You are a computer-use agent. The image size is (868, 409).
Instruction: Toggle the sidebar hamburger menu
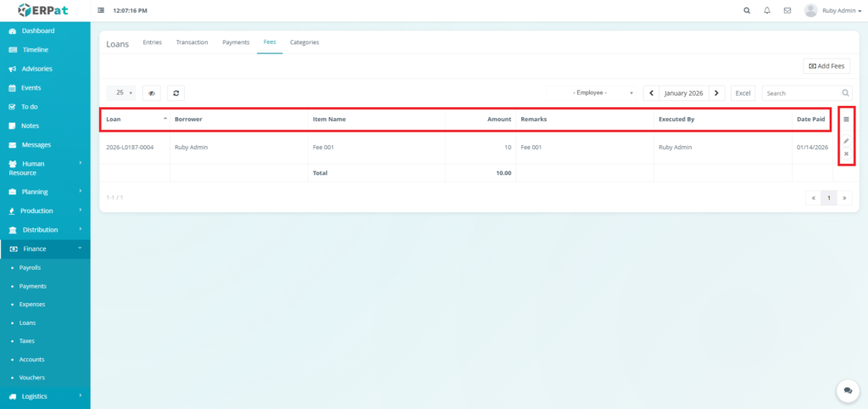102,11
